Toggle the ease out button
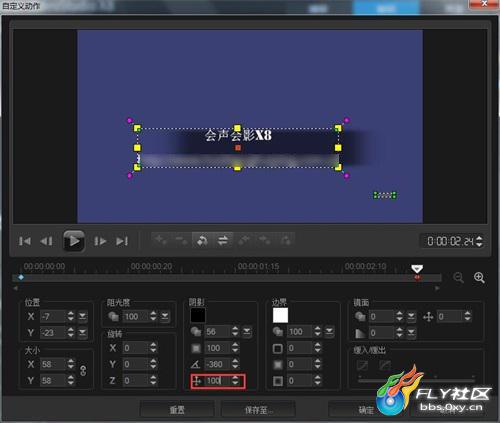 [385, 366]
